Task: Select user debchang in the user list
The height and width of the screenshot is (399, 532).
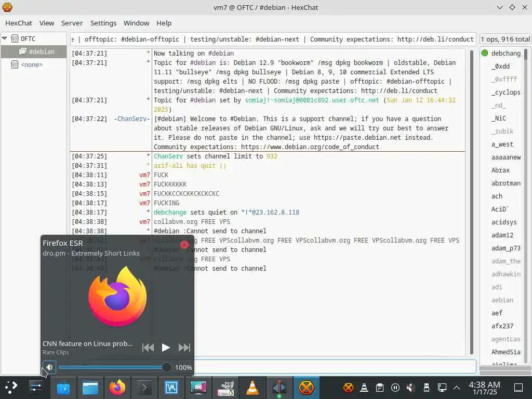Action: point(506,54)
